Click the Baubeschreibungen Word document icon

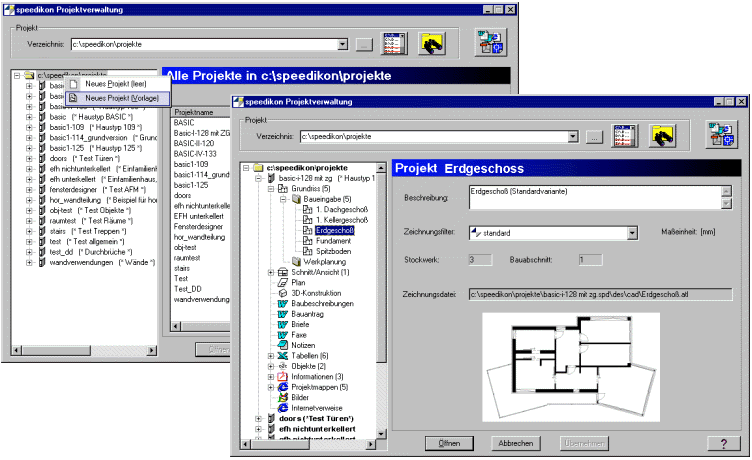click(x=282, y=304)
